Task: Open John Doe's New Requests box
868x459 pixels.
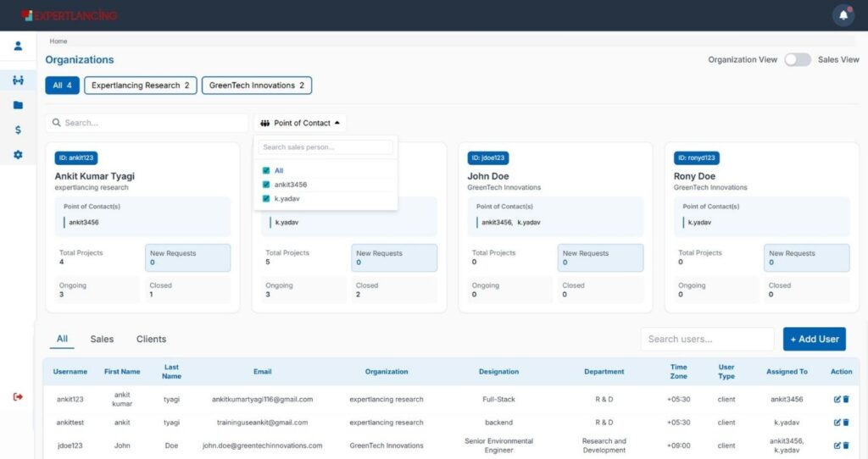Action: click(601, 257)
